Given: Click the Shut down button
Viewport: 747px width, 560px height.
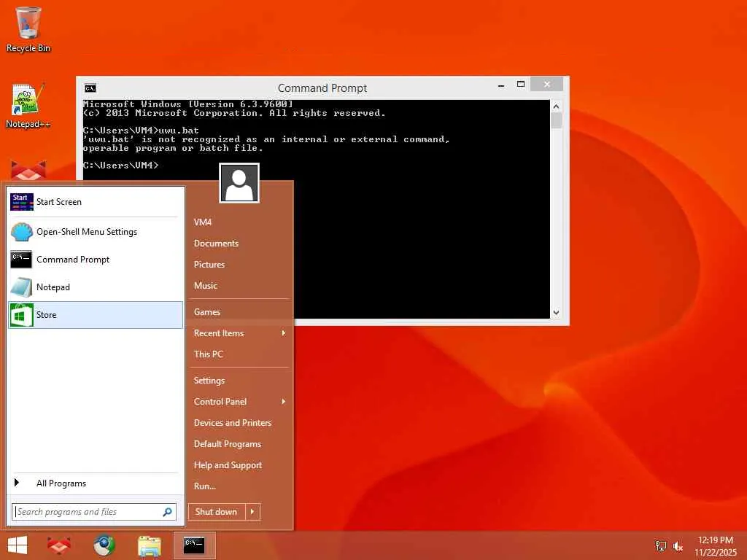Looking at the screenshot, I should coord(217,512).
